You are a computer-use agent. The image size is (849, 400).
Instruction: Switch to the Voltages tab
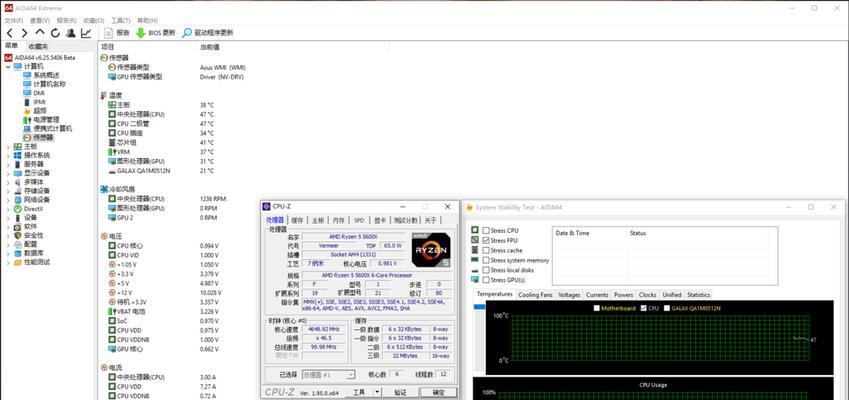pos(569,295)
